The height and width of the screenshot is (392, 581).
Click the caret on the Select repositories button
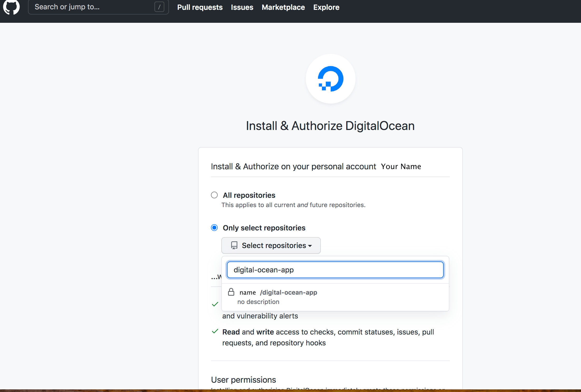tap(310, 246)
